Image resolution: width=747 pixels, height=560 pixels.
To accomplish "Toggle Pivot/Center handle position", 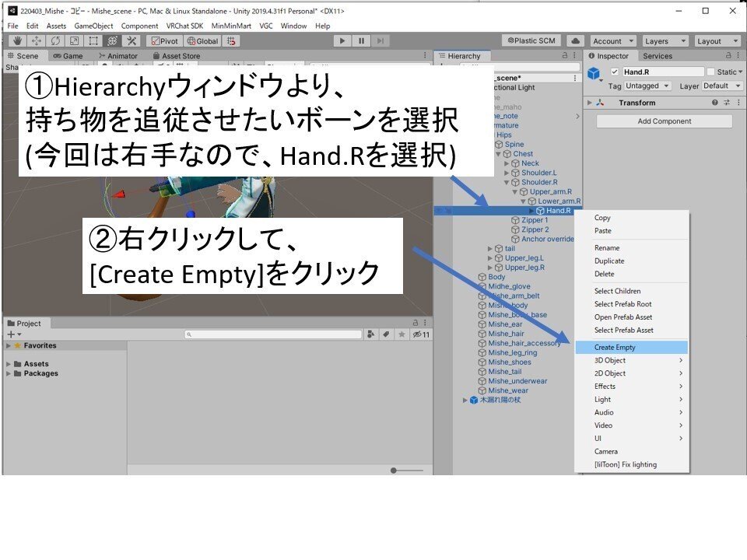I will pos(165,41).
